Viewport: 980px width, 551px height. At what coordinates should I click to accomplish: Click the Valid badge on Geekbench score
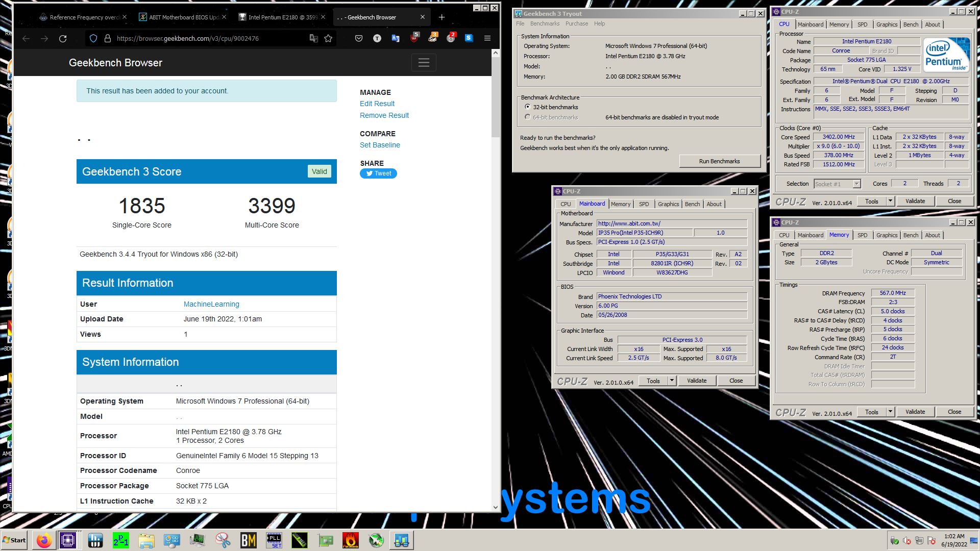tap(320, 171)
